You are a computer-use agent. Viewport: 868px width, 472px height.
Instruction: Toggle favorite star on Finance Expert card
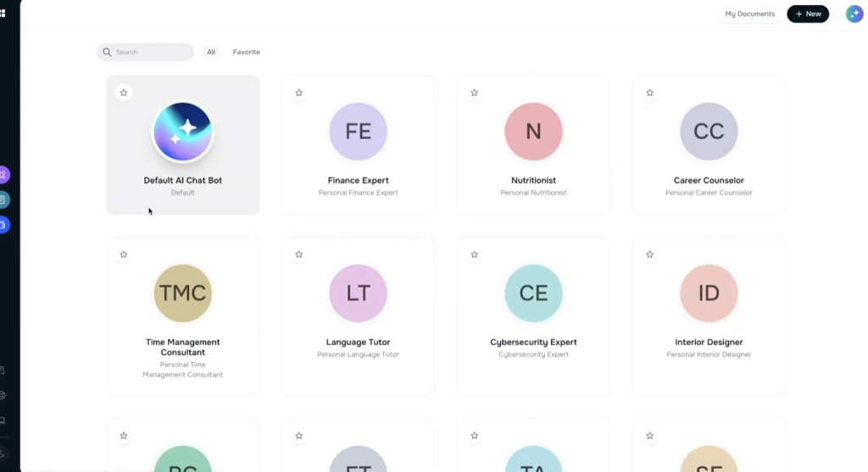pyautogui.click(x=299, y=92)
